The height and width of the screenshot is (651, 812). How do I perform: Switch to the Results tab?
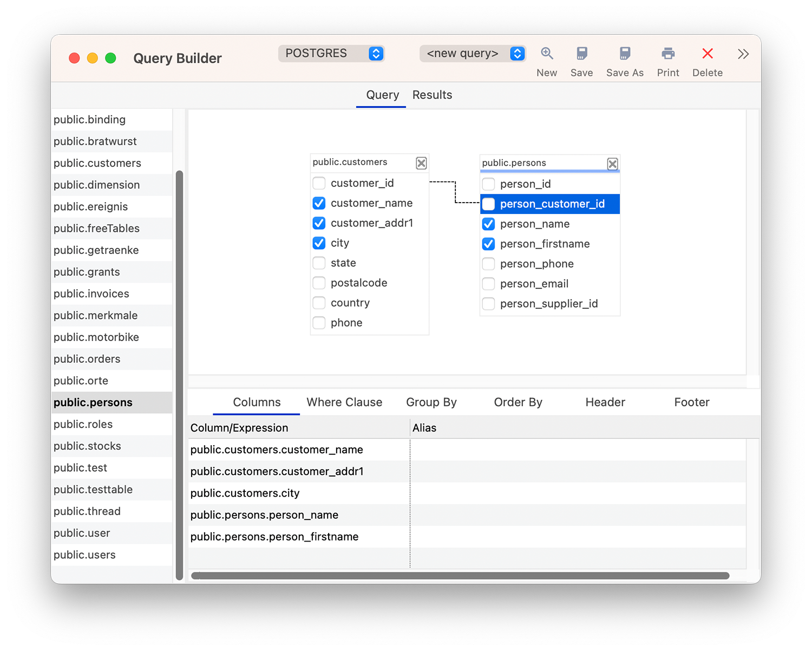431,95
